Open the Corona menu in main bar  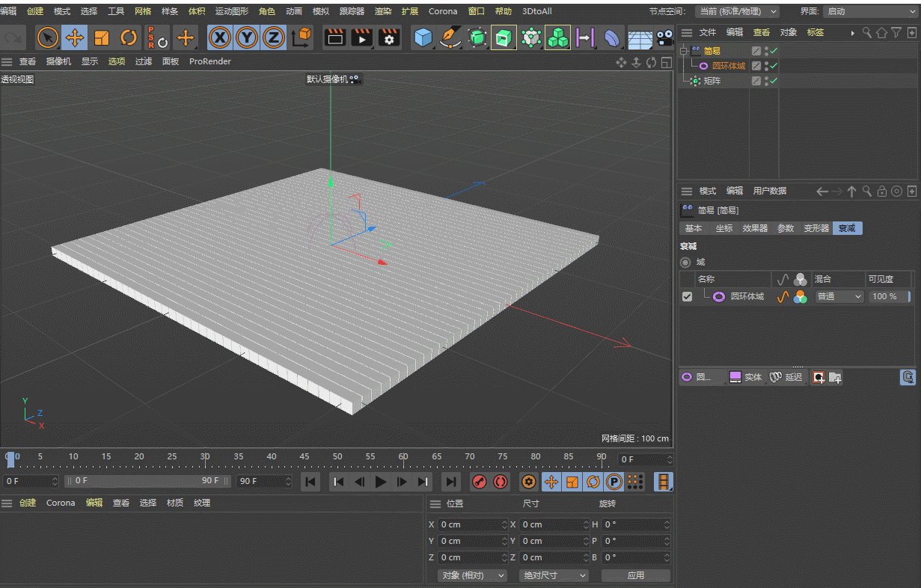pyautogui.click(x=443, y=11)
